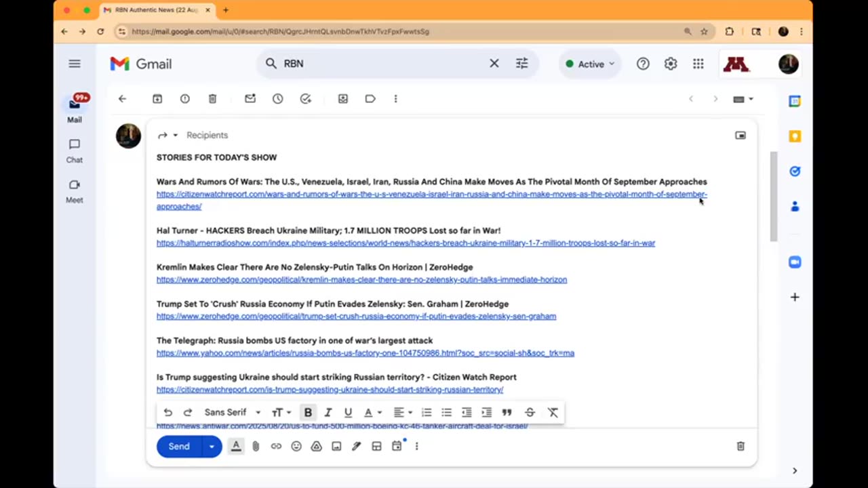The image size is (868, 488).
Task: Click the Recipients field
Action: click(208, 135)
